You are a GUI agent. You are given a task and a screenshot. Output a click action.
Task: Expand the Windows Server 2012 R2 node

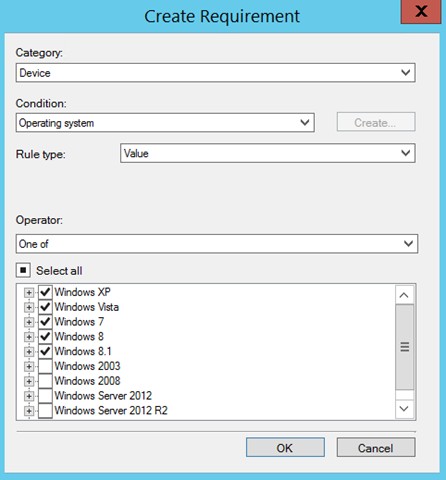[x=29, y=411]
